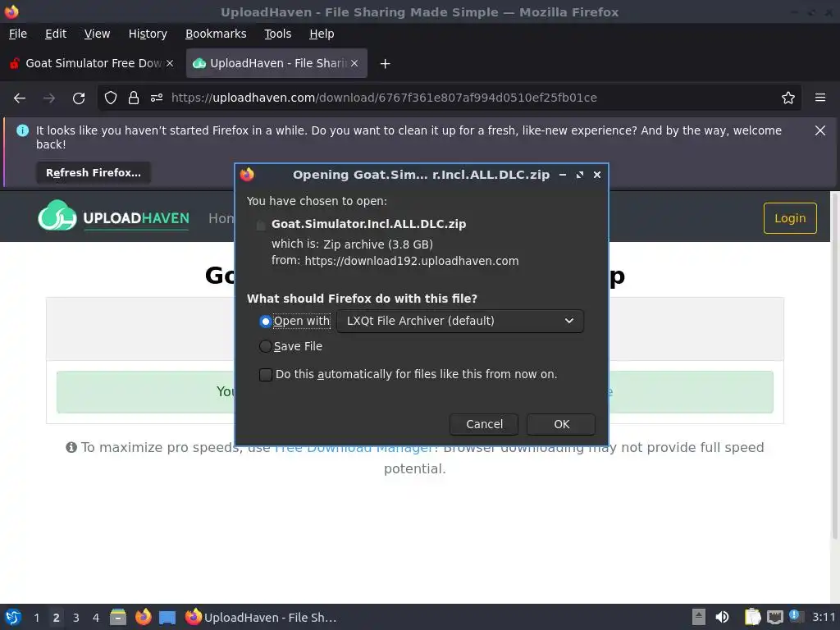Reload the page with the refresh icon
This screenshot has width=840, height=630.
point(79,98)
